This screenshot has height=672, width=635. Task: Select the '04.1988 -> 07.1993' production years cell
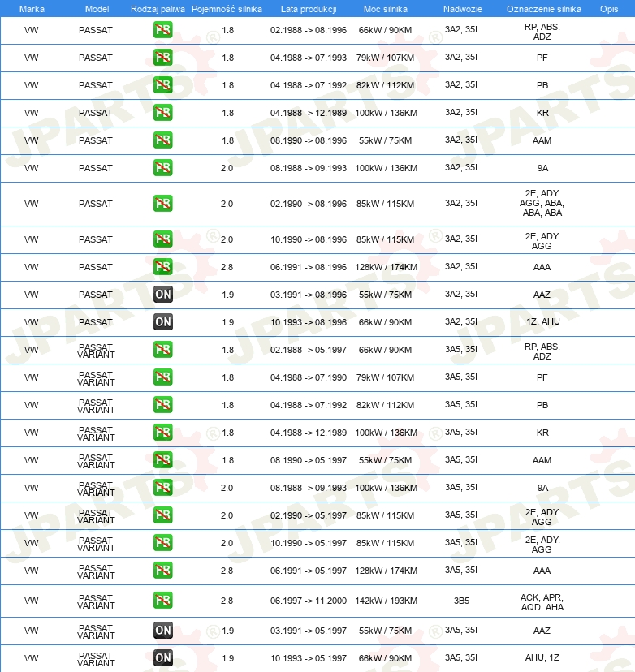pyautogui.click(x=309, y=58)
